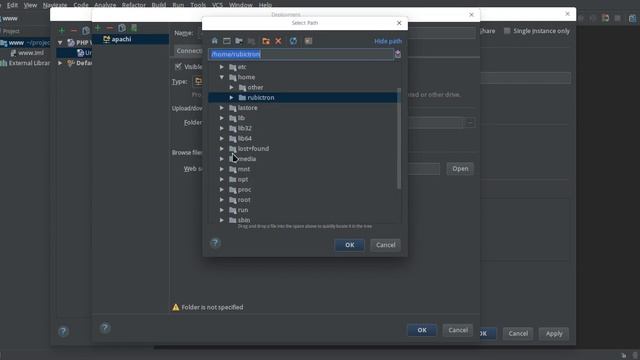Open the Type dropdown in Deployment dialog
The height and width of the screenshot is (360, 640).
[x=198, y=81]
